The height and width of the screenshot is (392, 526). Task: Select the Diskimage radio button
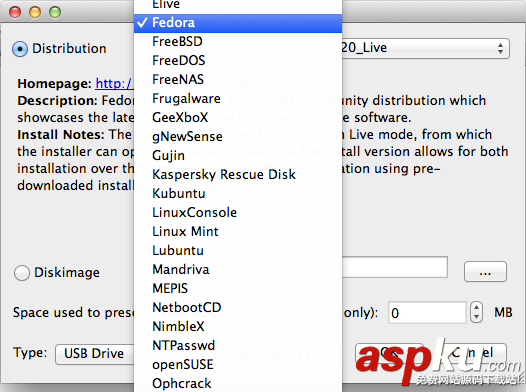click(22, 273)
